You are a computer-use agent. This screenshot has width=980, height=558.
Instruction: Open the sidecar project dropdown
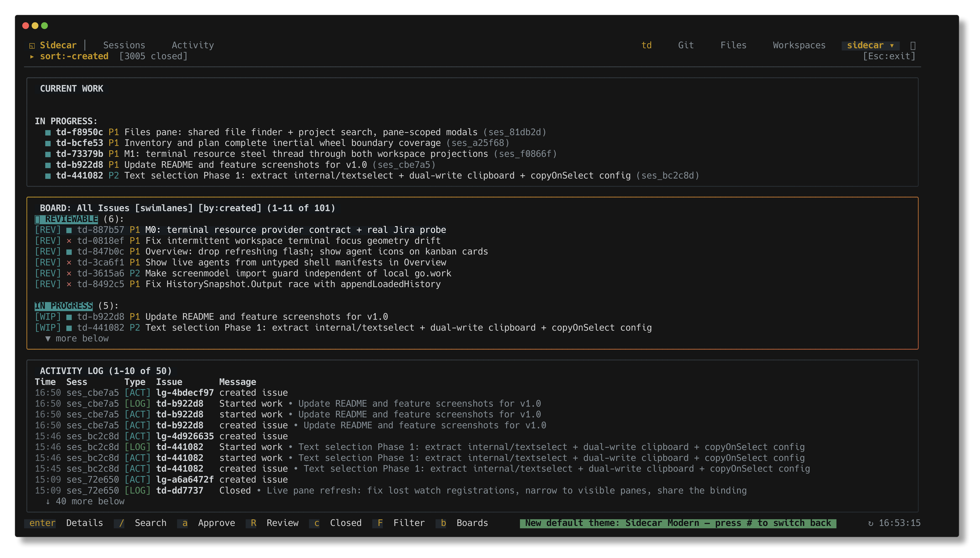coord(870,46)
